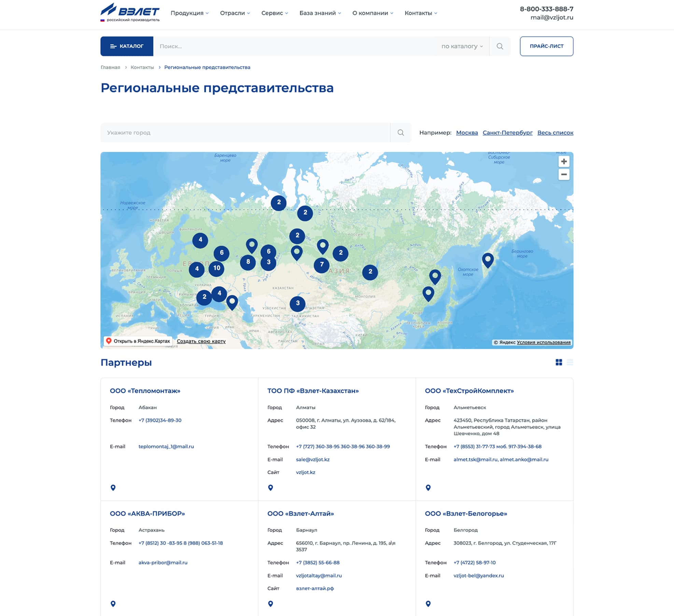Open the Сервис menu item
This screenshot has height=616, width=674.
coord(275,13)
